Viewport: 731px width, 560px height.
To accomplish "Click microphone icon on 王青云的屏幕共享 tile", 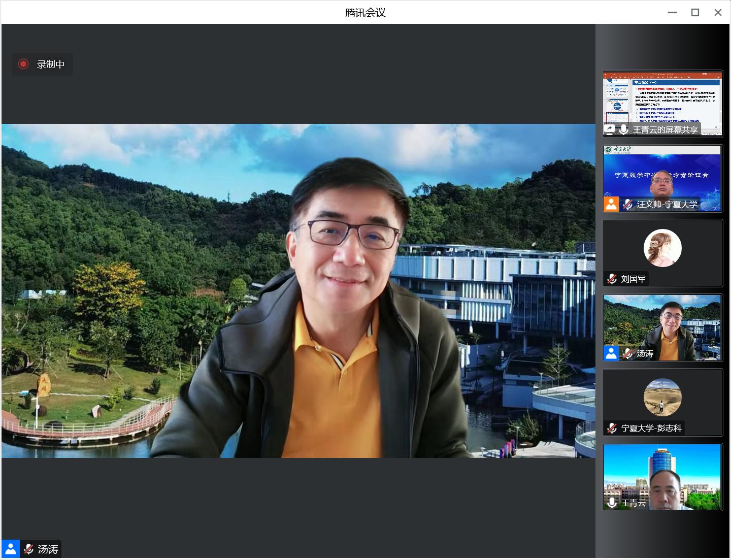I will (624, 129).
